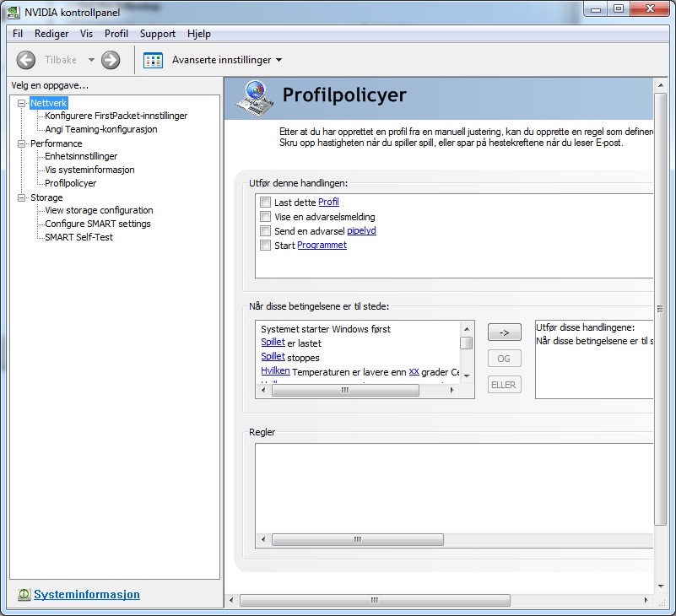Open the Support menu
Image resolution: width=676 pixels, height=616 pixels.
tap(157, 34)
